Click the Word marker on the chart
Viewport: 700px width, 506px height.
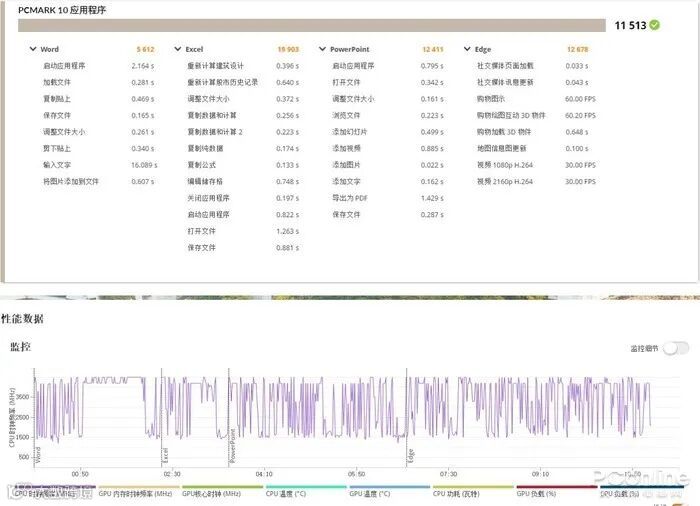pos(38,455)
